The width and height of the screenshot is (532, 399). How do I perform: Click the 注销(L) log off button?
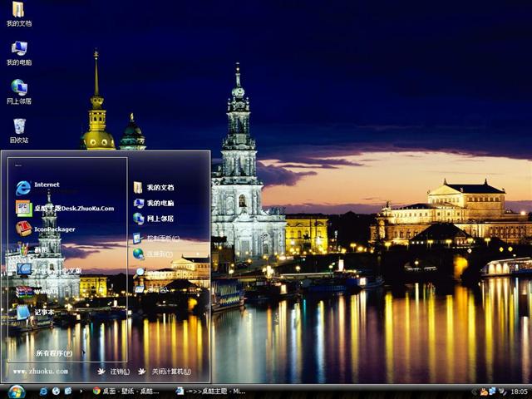(x=114, y=372)
